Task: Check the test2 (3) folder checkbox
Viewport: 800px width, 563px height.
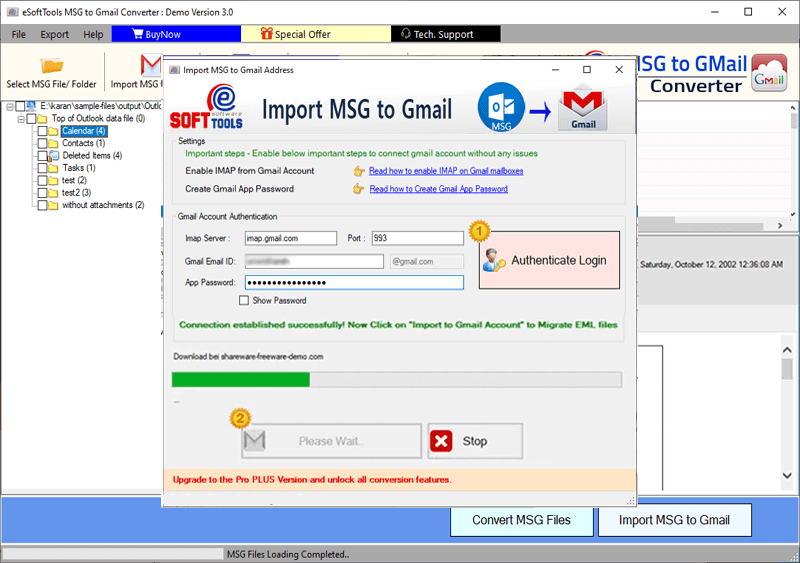Action: click(42, 193)
